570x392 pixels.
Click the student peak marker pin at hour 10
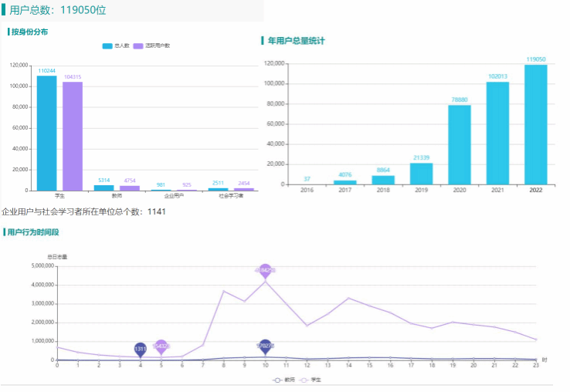tap(265, 271)
